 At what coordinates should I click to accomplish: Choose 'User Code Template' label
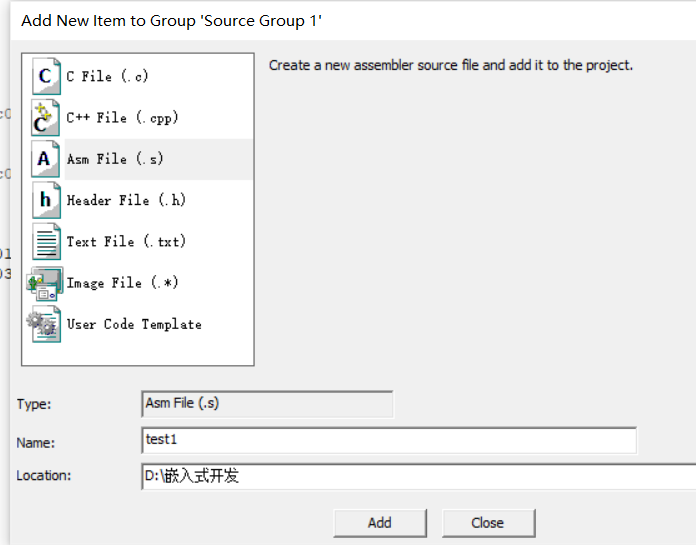pos(134,324)
